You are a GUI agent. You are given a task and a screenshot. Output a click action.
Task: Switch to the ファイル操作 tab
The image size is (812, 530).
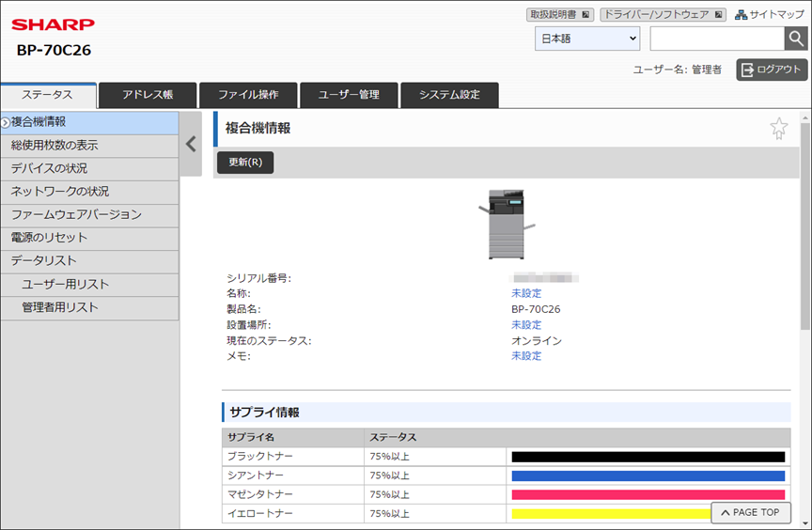coord(248,95)
